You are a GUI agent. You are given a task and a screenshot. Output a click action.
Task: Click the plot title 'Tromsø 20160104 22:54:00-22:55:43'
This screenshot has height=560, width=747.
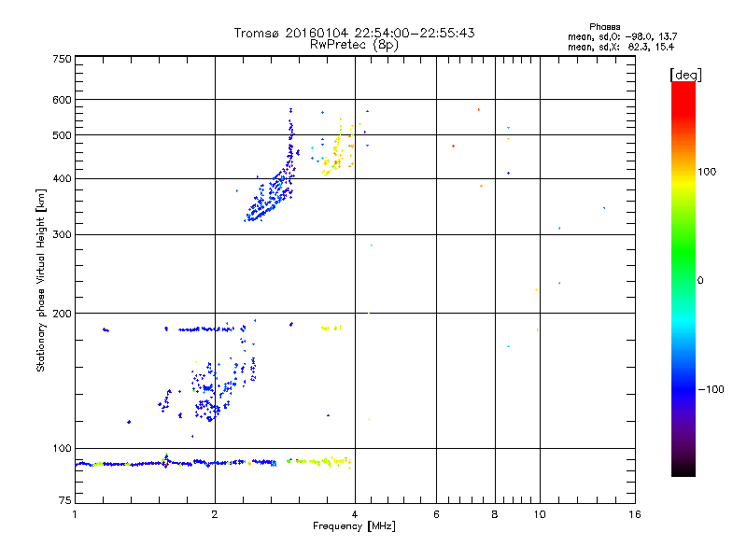pyautogui.click(x=354, y=33)
